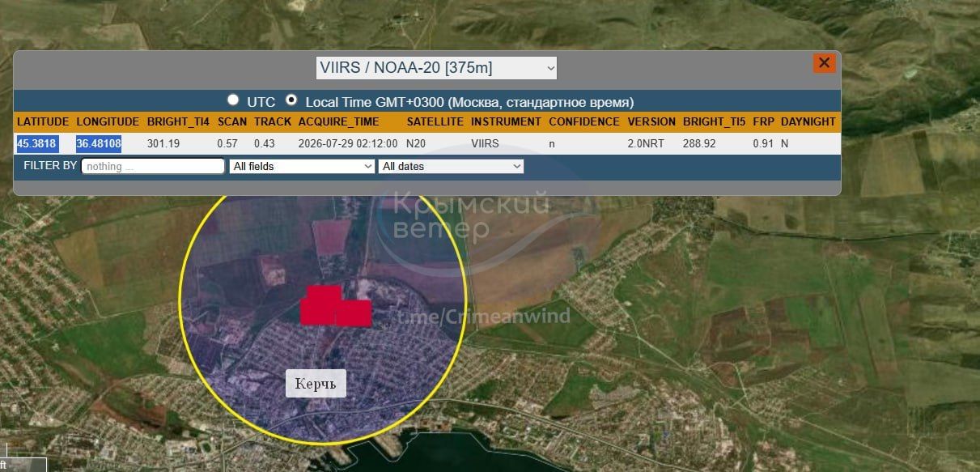This screenshot has width=980, height=472.
Task: Sort by LONGITUDE column header
Action: 108,121
